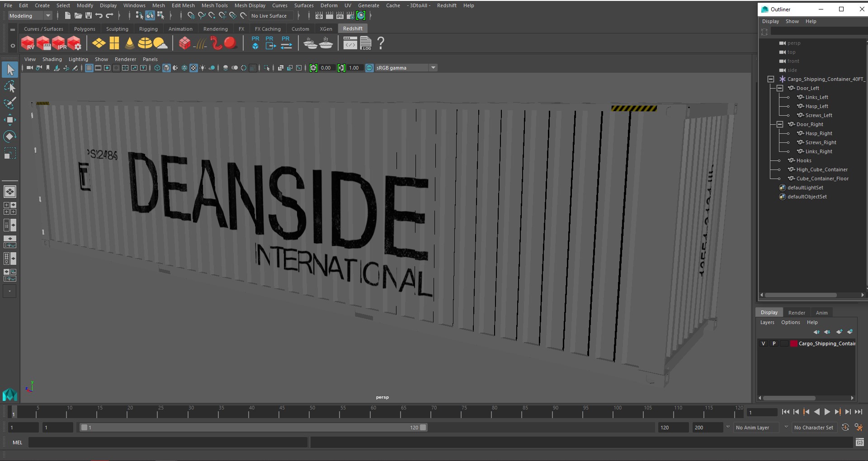868x461 pixels.
Task: Step to next key button
Action: click(x=837, y=412)
